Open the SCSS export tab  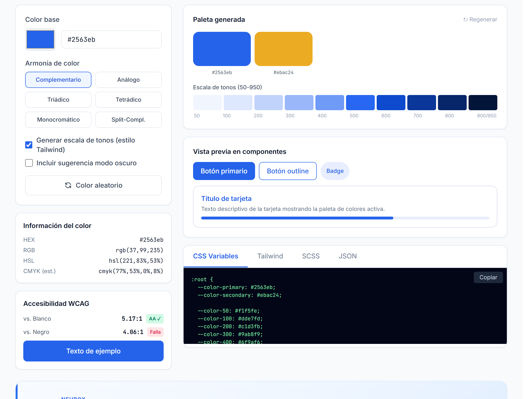pyautogui.click(x=311, y=256)
